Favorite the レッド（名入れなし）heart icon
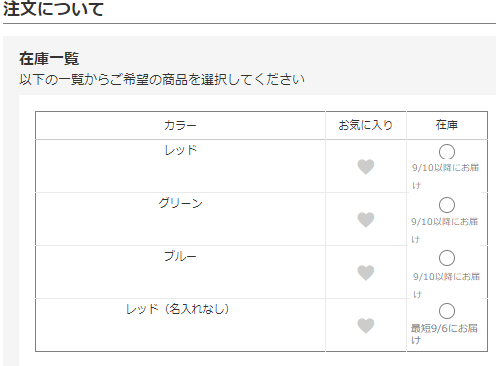Screen dimensions: 496x366 (366, 326)
